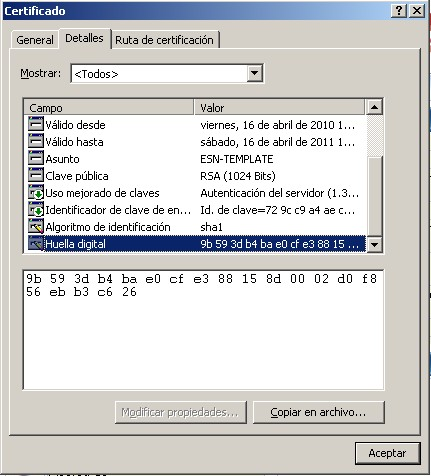
Task: Click the thumbprint hex value text box
Action: pyautogui.click(x=203, y=329)
